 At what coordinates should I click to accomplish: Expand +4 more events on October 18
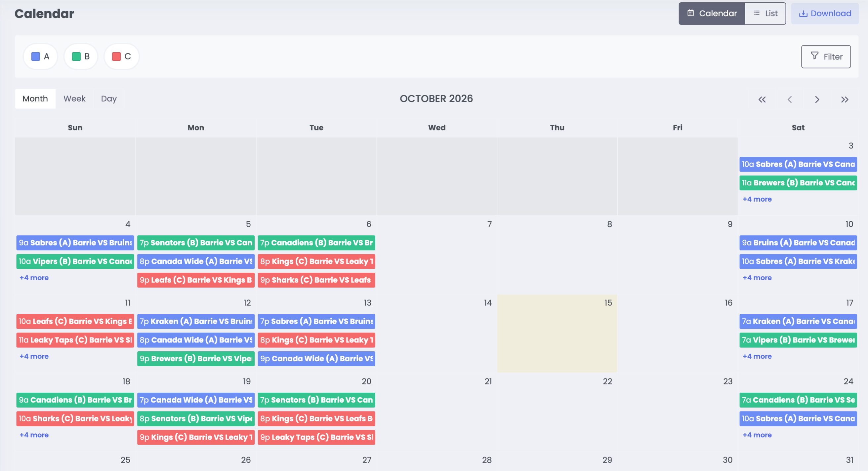click(34, 435)
